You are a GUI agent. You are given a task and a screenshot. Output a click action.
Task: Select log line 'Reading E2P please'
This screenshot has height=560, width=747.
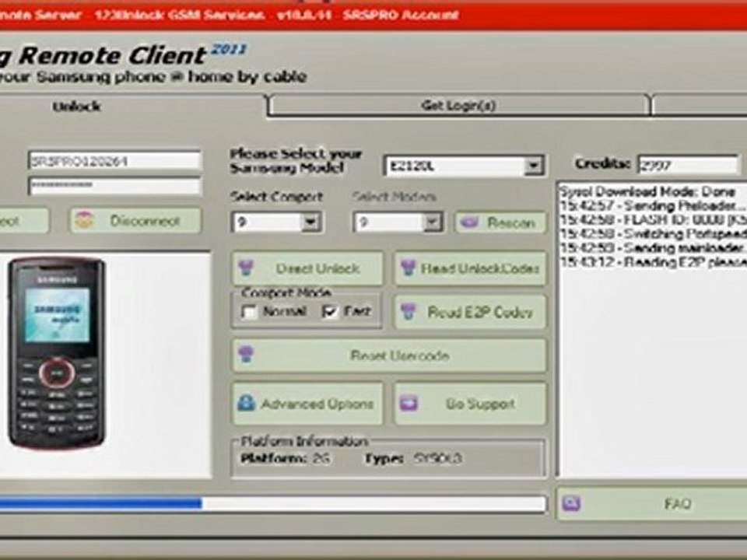653,262
